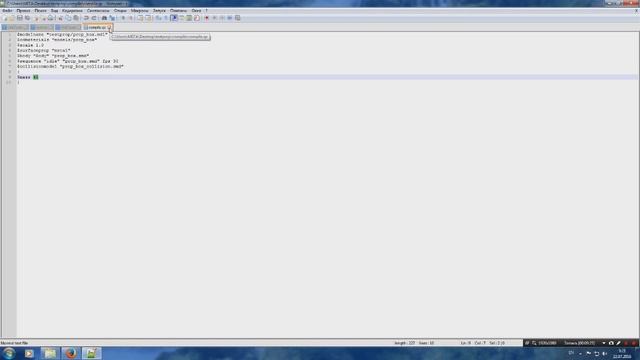The width and height of the screenshot is (640, 360).
Task: Click the $collisionmodel line in editor
Action: (70, 67)
